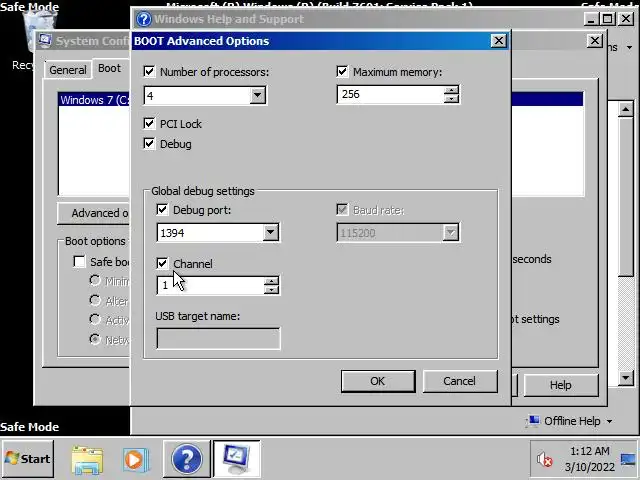Click Cancel in BOOT Advanced Options
This screenshot has height=480, width=640.
tap(460, 381)
